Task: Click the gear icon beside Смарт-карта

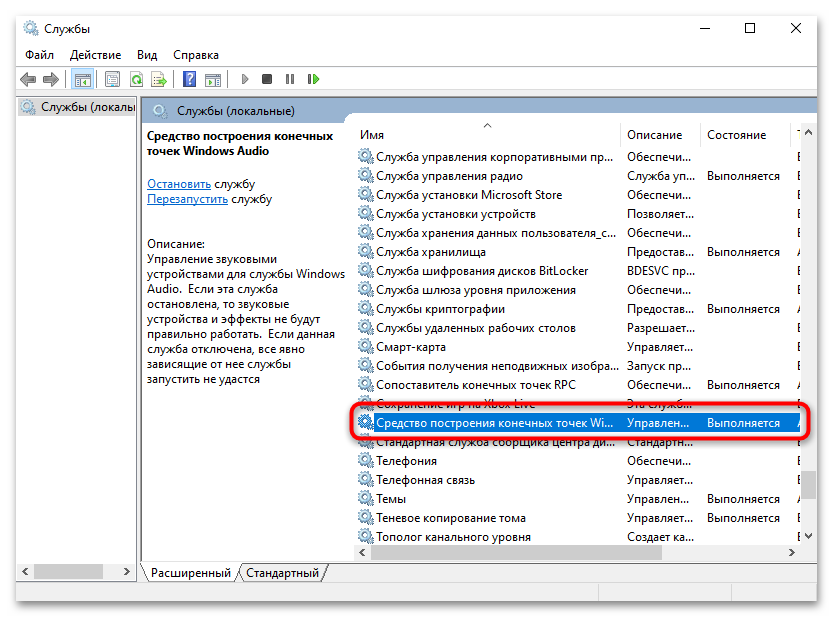Action: click(x=366, y=346)
